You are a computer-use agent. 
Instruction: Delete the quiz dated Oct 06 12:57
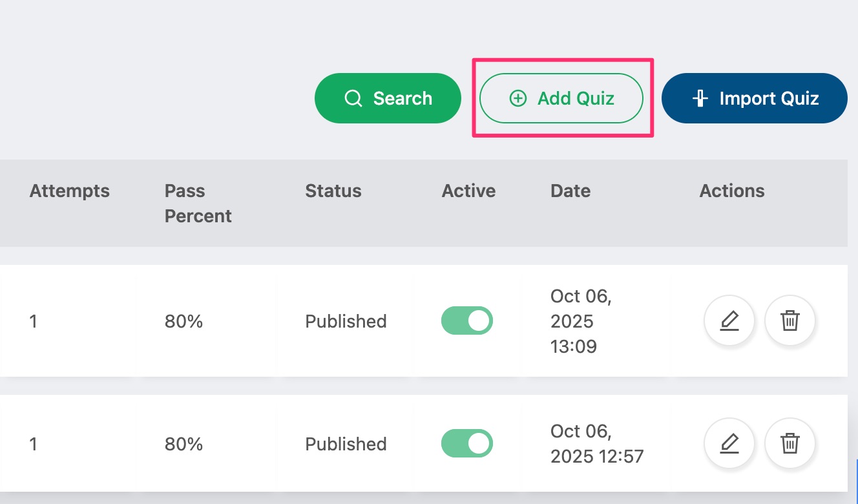click(x=790, y=443)
